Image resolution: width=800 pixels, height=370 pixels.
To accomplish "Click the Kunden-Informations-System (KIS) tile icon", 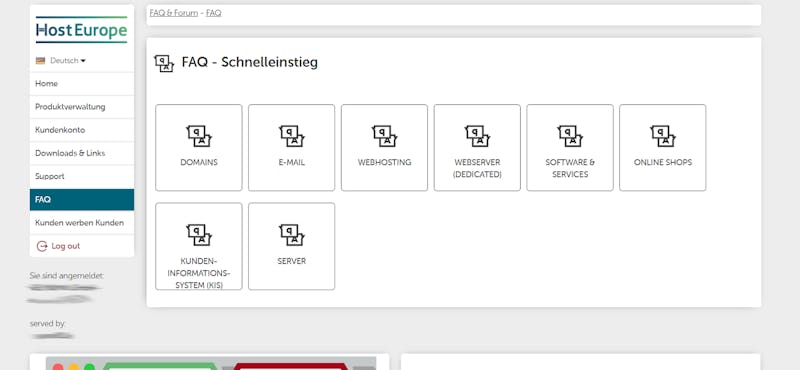I will (198, 235).
